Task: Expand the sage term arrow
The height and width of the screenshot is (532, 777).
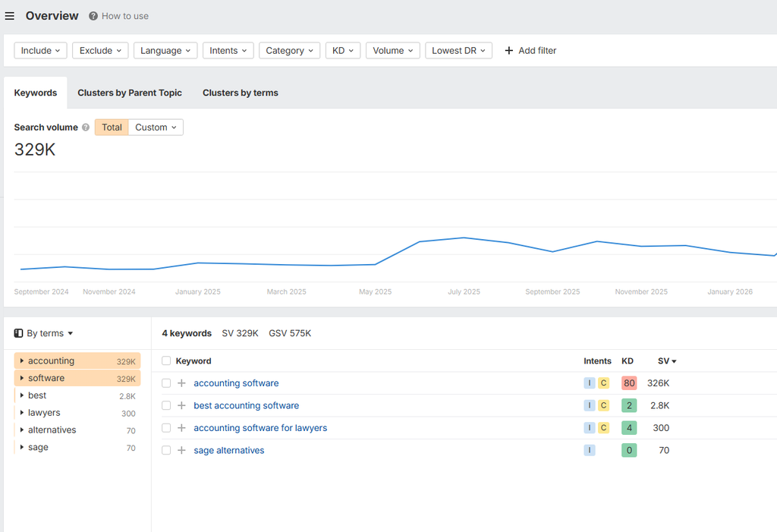Action: [22, 447]
